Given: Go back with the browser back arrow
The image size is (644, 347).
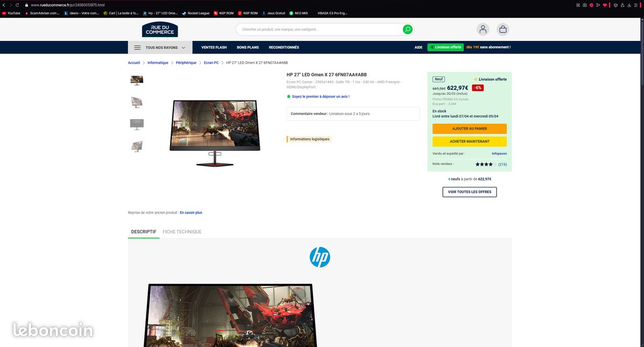Looking at the screenshot, I should click(3, 5).
